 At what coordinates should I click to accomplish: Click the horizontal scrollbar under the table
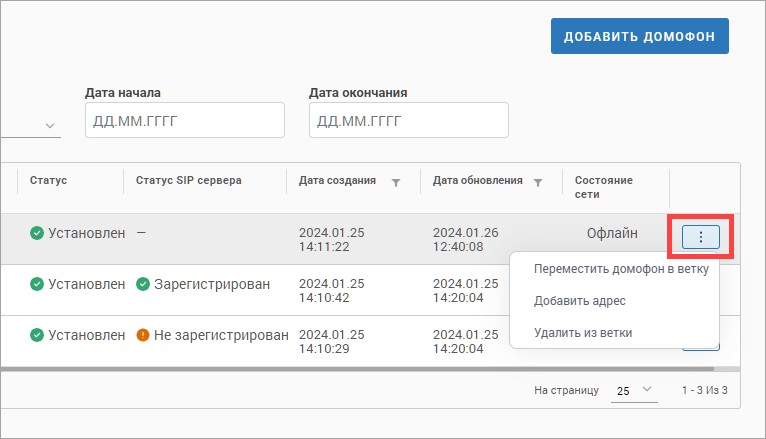tap(300, 369)
